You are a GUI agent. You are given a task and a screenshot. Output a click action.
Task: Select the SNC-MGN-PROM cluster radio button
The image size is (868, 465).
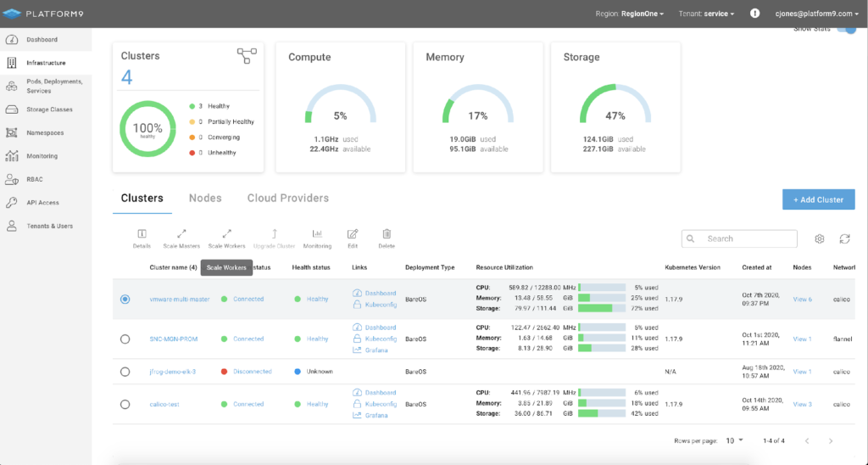point(125,339)
